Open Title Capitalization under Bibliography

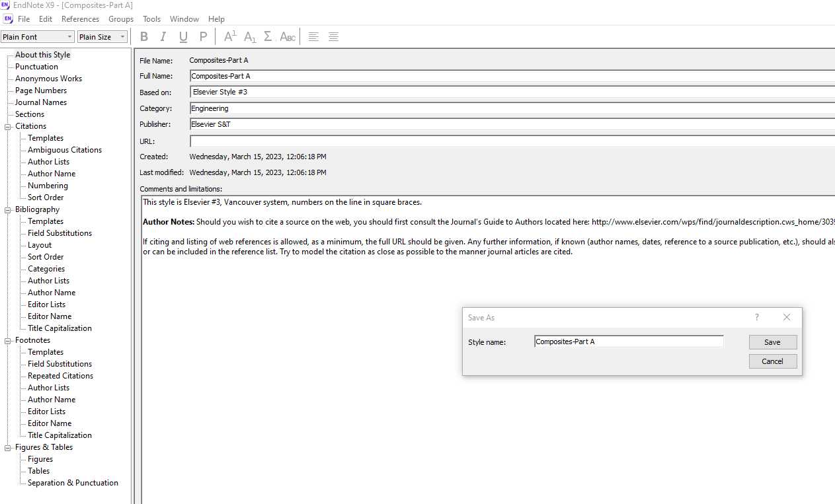pyautogui.click(x=60, y=328)
